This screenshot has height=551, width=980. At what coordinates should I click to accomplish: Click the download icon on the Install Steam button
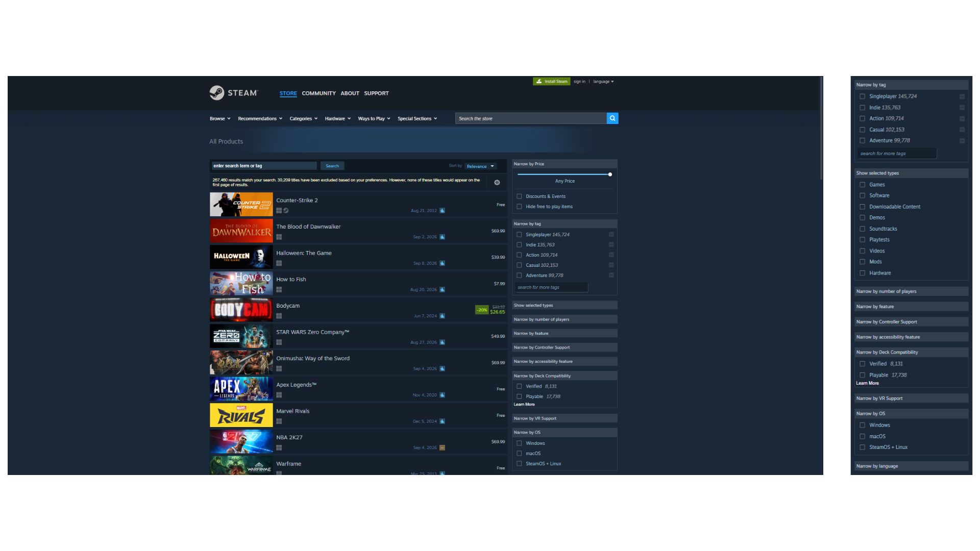coord(539,82)
